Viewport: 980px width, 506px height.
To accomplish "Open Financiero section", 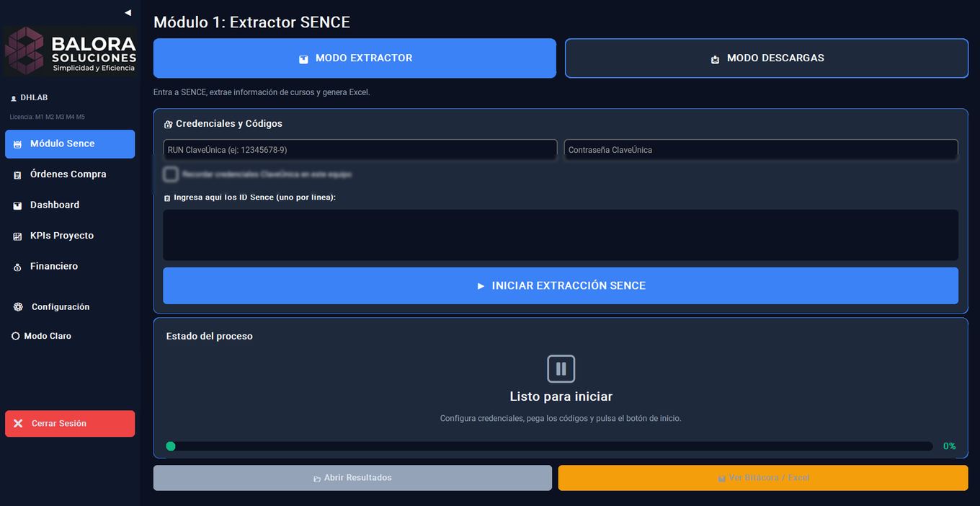I will [70, 266].
